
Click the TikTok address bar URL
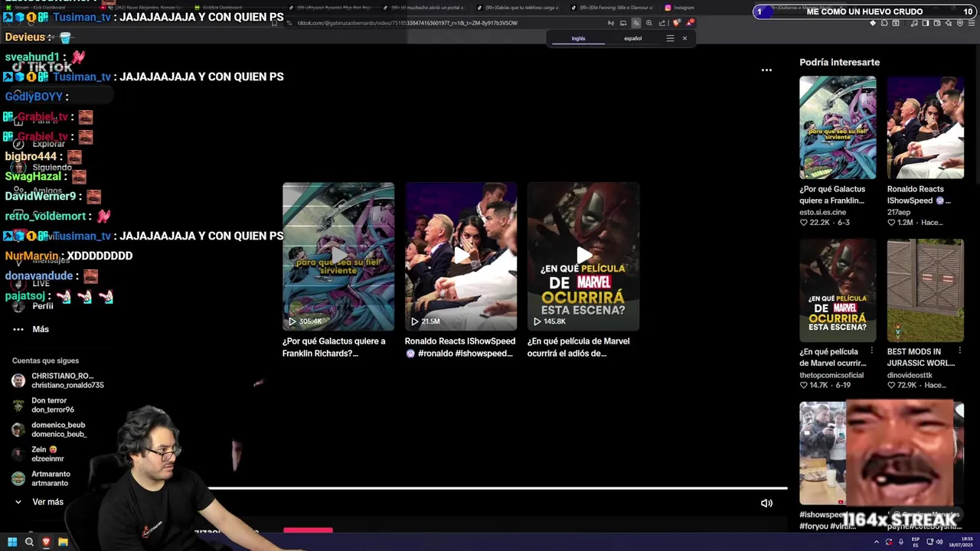coord(407,23)
